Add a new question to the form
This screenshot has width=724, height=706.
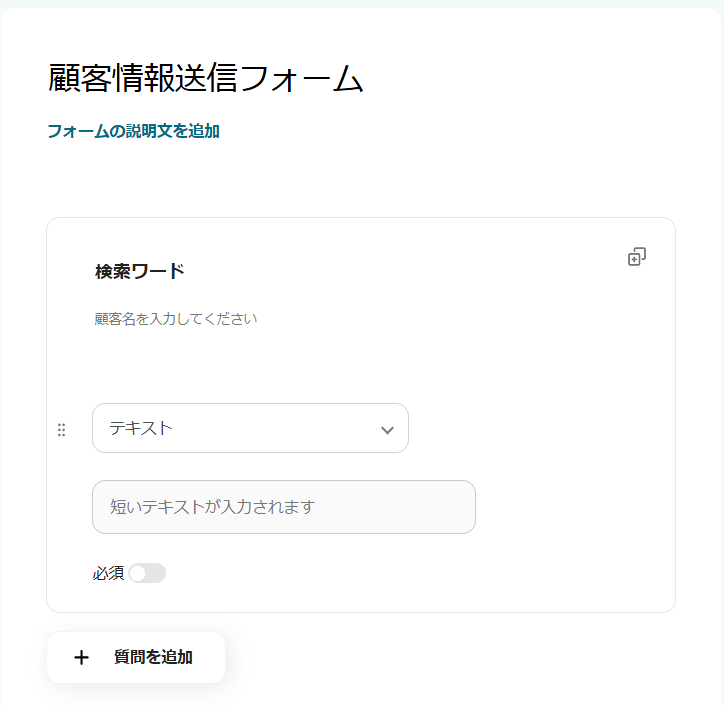click(136, 657)
